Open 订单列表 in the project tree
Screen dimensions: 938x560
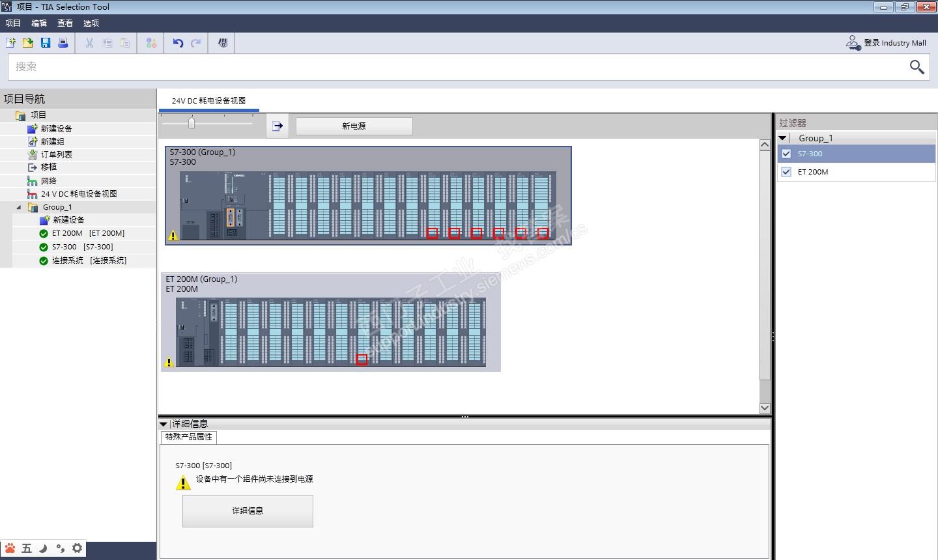click(57, 155)
